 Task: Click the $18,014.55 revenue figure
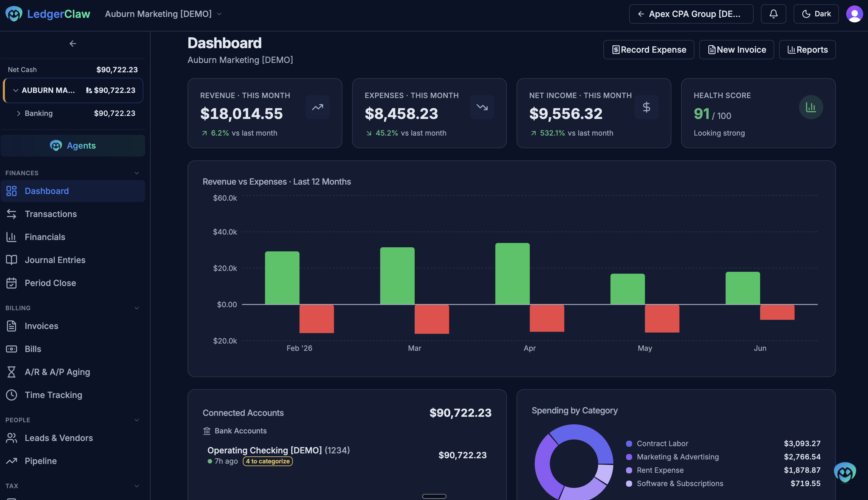pos(242,114)
